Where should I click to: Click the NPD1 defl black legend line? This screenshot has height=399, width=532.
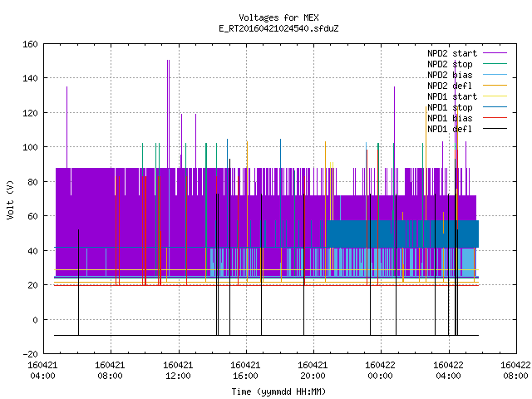[495, 129]
